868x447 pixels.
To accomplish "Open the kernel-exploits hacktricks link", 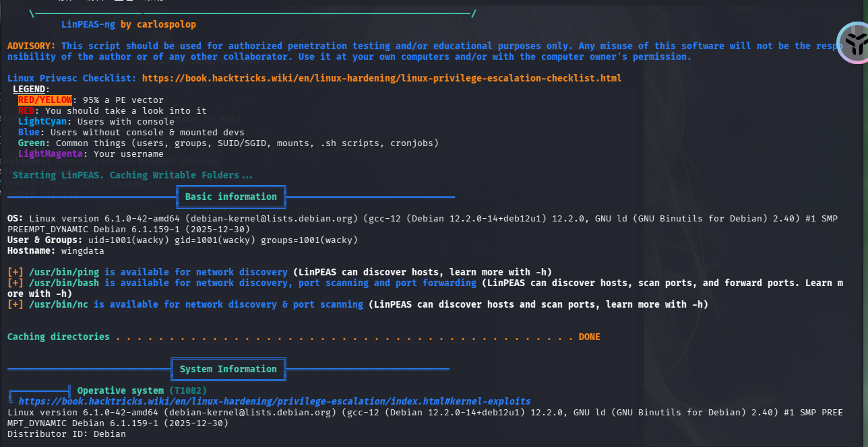I will point(274,401).
